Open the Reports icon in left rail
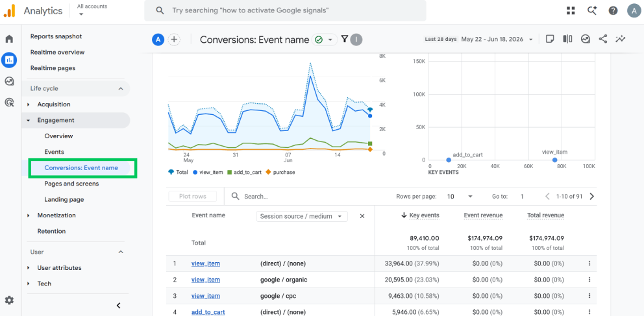644x316 pixels. coord(9,60)
